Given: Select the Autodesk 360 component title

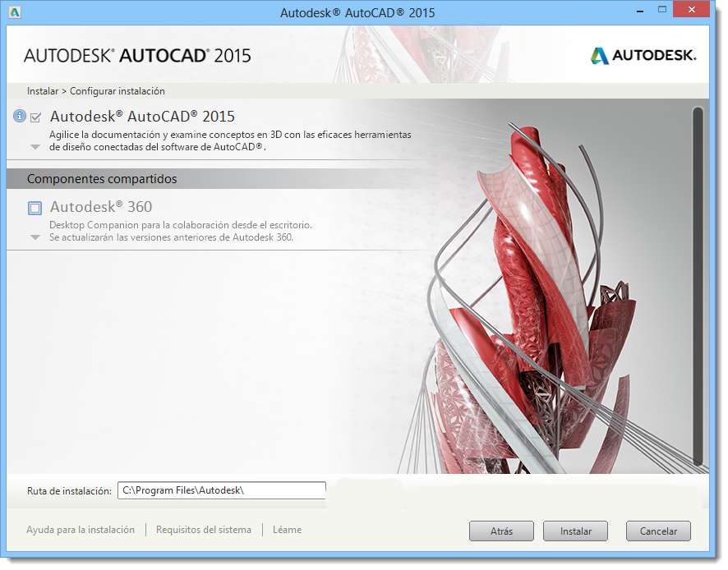Looking at the screenshot, I should (101, 206).
